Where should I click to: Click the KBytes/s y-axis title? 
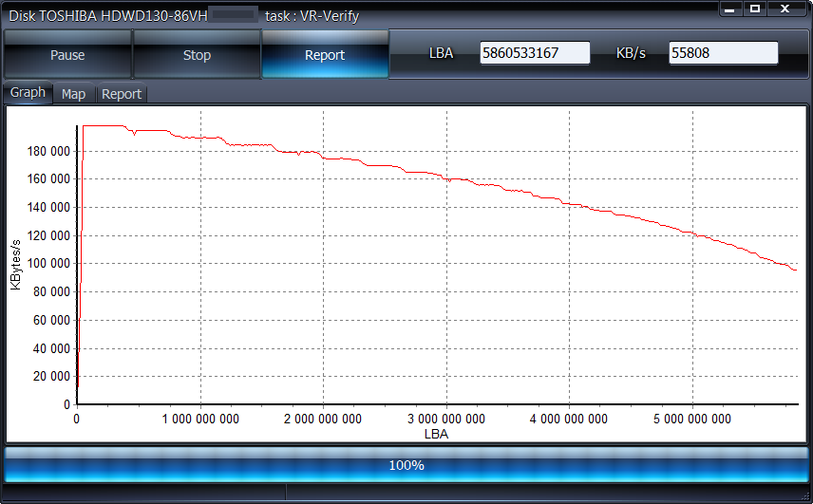point(16,263)
